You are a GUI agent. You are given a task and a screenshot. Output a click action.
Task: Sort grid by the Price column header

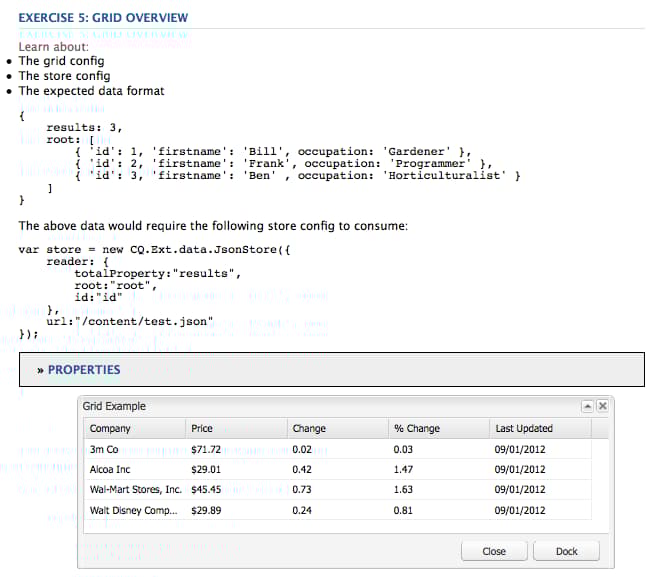pos(201,429)
